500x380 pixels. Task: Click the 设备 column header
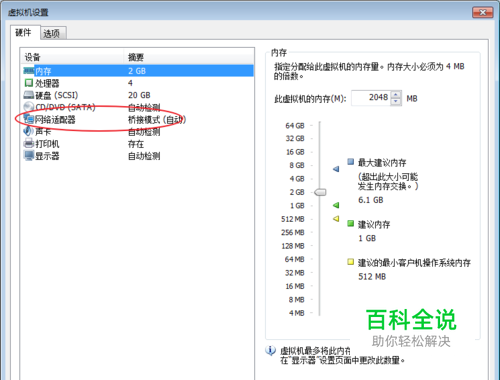click(72, 57)
